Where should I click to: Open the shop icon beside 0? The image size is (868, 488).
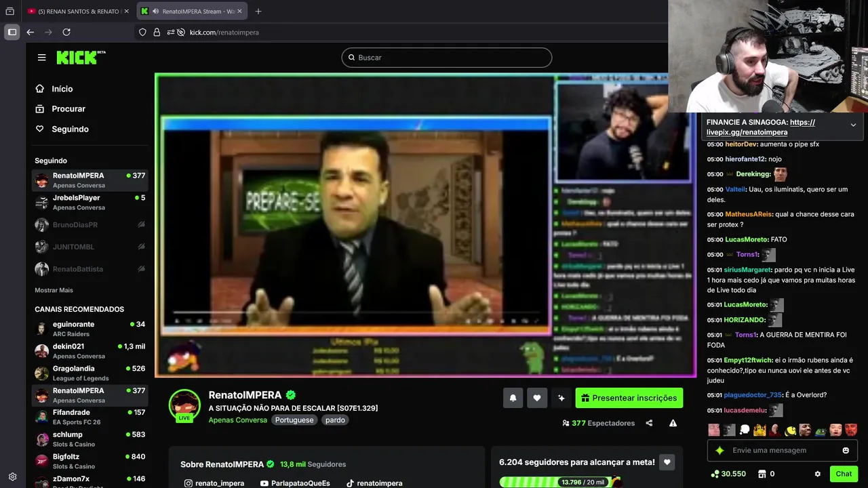click(x=762, y=474)
